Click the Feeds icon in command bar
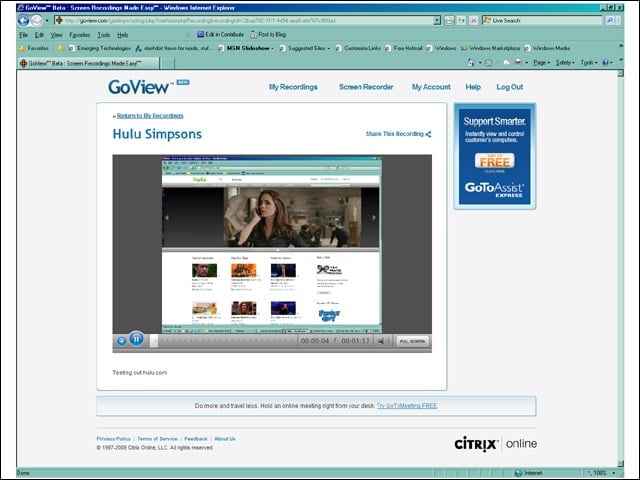 coord(489,62)
